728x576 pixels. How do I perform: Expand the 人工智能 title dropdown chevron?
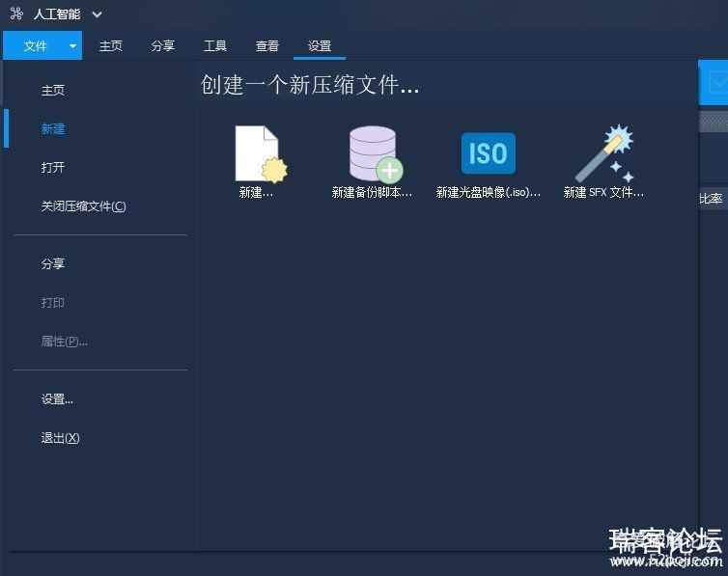click(x=97, y=14)
